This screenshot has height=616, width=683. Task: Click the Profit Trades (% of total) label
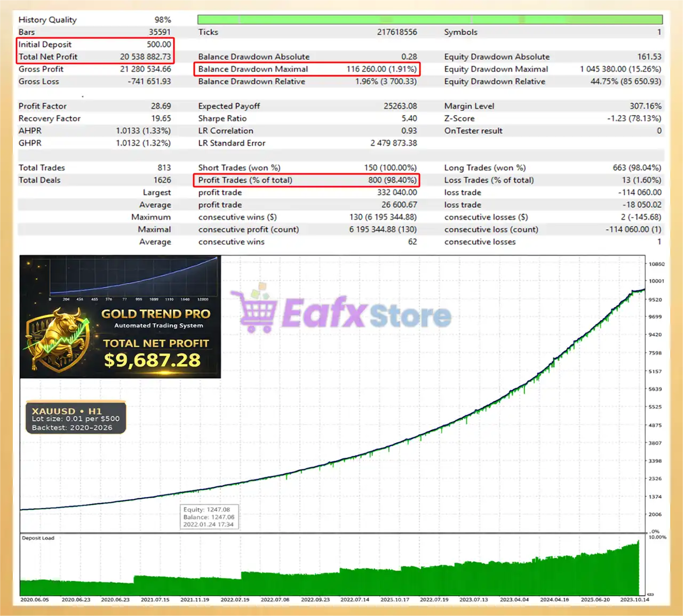(245, 180)
